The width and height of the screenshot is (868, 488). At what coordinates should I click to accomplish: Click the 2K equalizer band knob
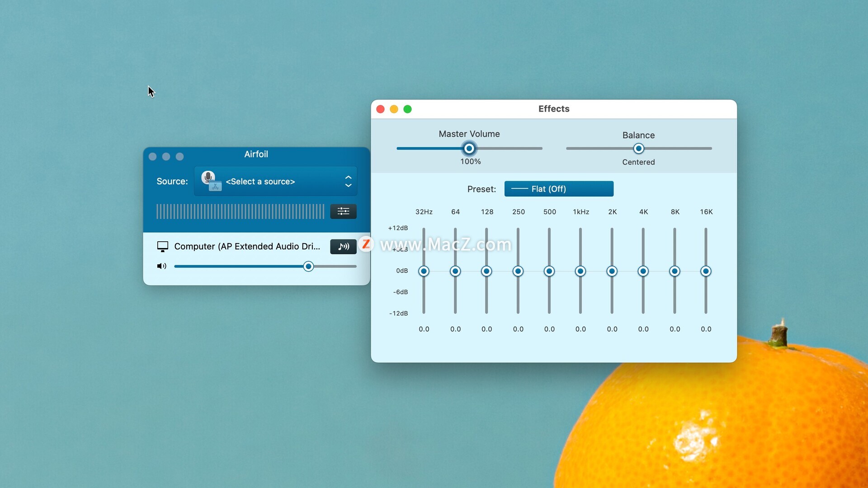point(612,271)
